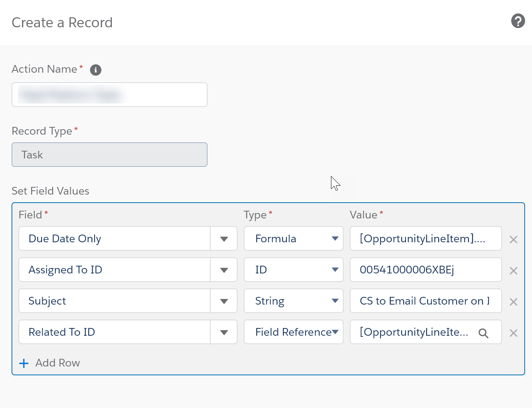Delete the Assigned To ID row
This screenshot has width=532, height=408.
click(513, 271)
